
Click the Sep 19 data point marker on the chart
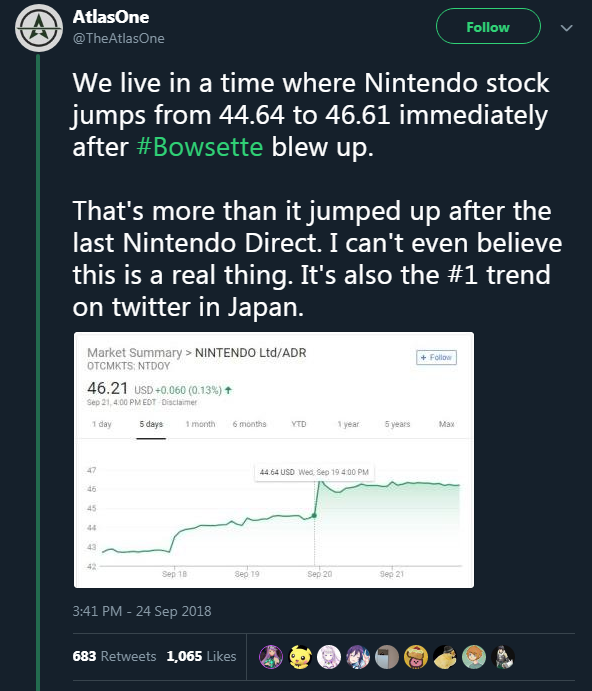tap(314, 515)
